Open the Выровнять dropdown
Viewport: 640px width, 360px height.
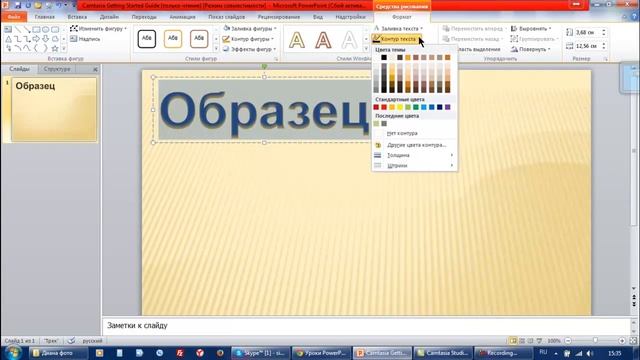tap(531, 29)
